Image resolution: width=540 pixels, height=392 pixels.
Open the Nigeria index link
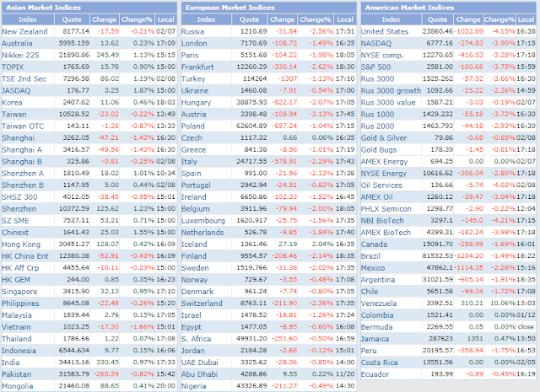[193, 386]
